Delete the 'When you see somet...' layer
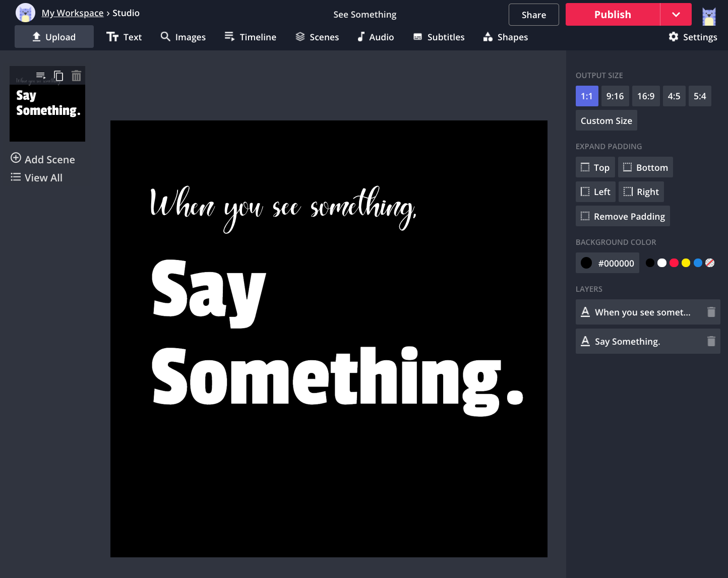This screenshot has width=728, height=578. pyautogui.click(x=711, y=312)
